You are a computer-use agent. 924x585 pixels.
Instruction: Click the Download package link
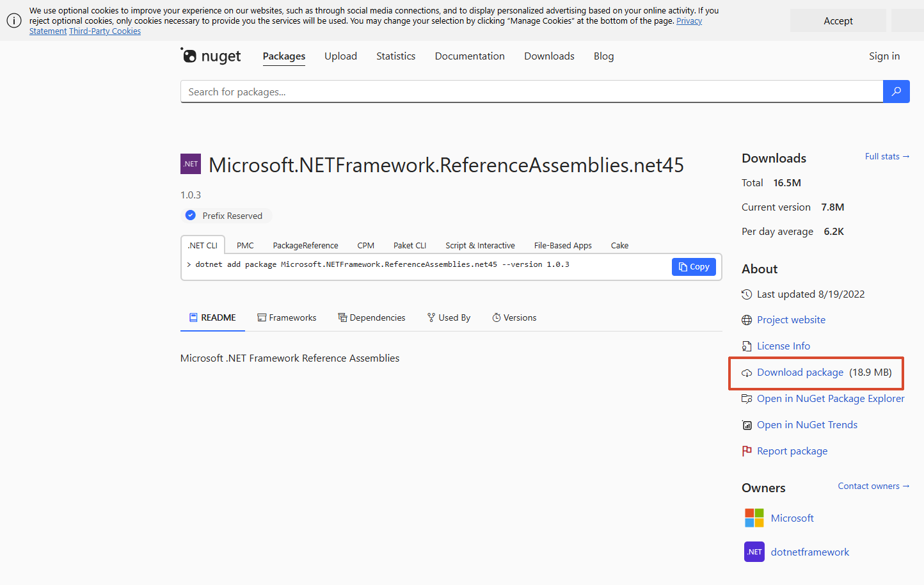[800, 373]
